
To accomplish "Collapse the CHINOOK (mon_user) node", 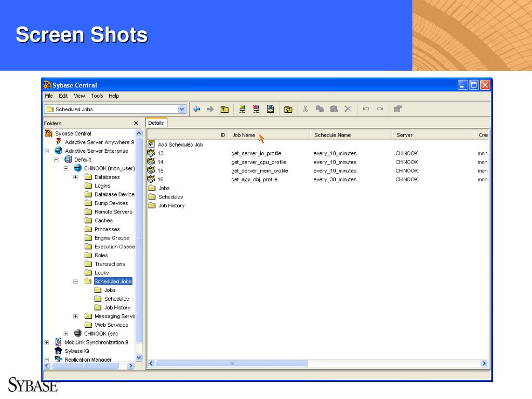I will click(x=66, y=168).
